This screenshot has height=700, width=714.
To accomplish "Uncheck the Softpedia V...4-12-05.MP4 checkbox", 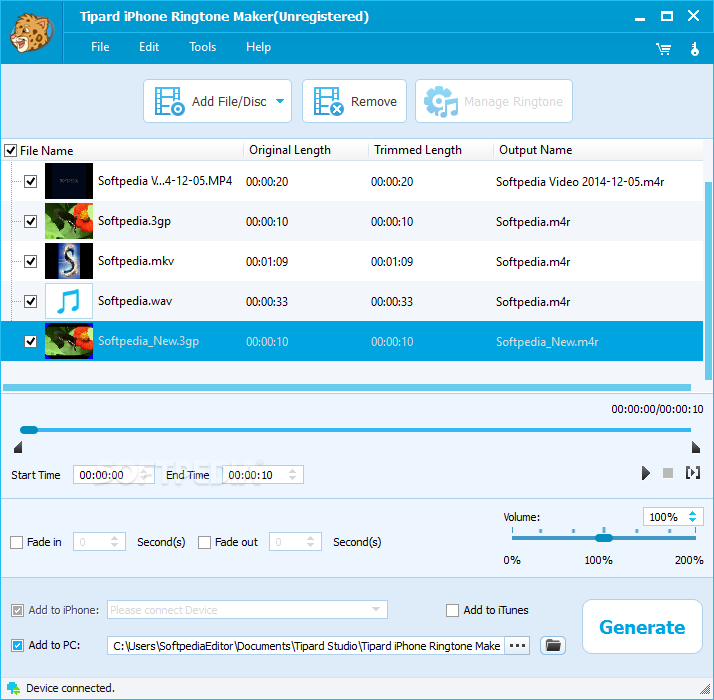I will point(31,181).
